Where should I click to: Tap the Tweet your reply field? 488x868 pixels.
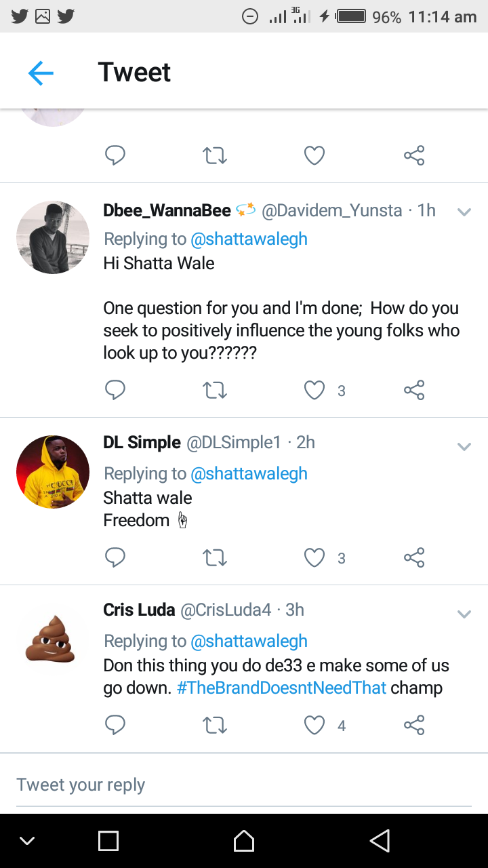click(x=244, y=785)
